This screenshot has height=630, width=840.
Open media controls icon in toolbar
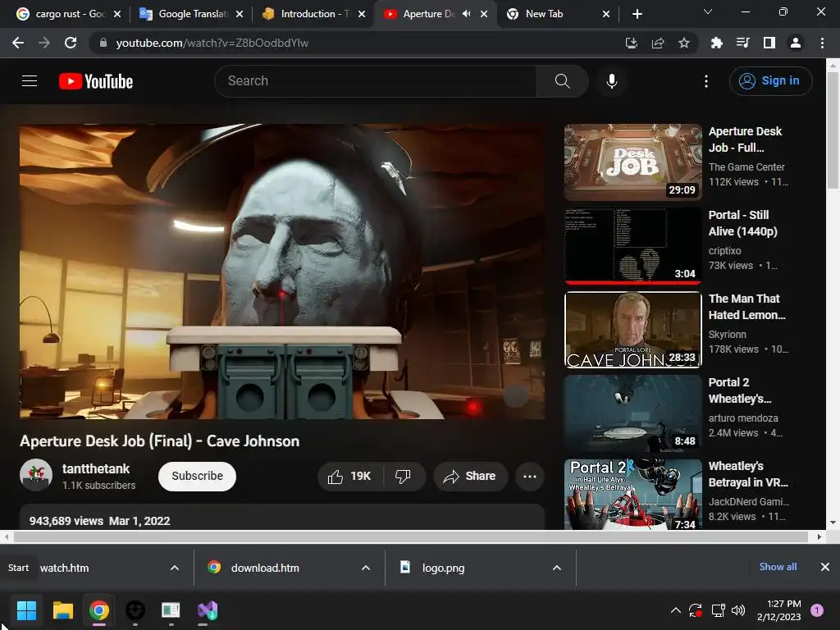[743, 43]
